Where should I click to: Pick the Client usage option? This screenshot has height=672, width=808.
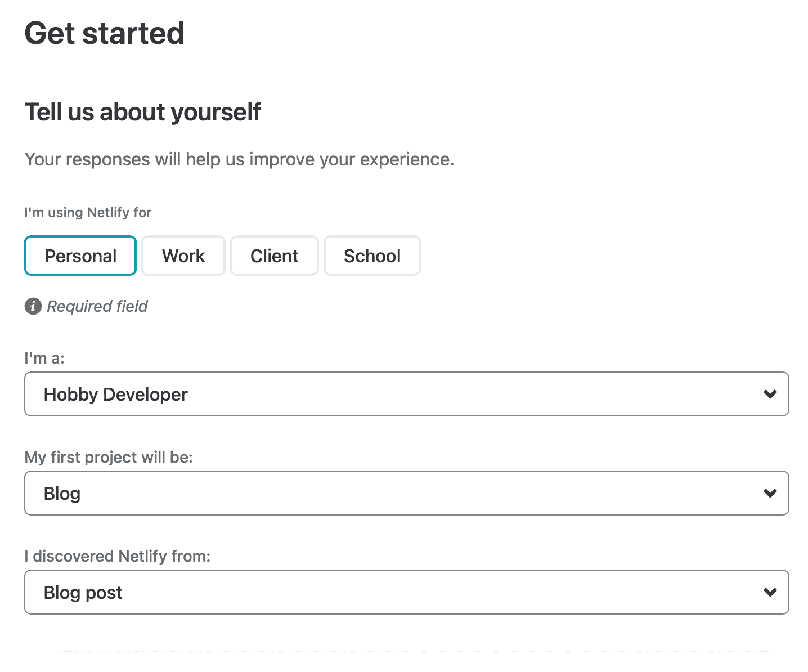(275, 256)
